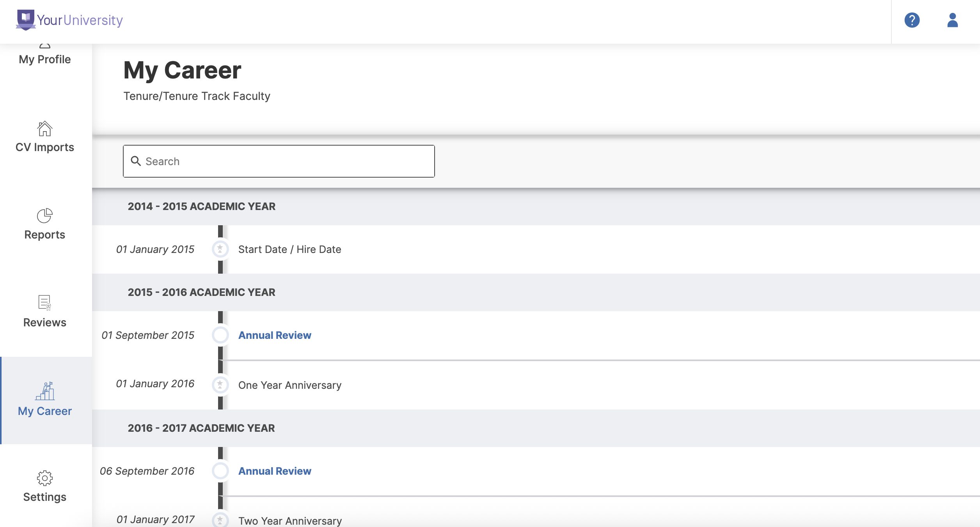The image size is (980, 527).
Task: Go to My Profile in sidebar
Action: coord(45,59)
